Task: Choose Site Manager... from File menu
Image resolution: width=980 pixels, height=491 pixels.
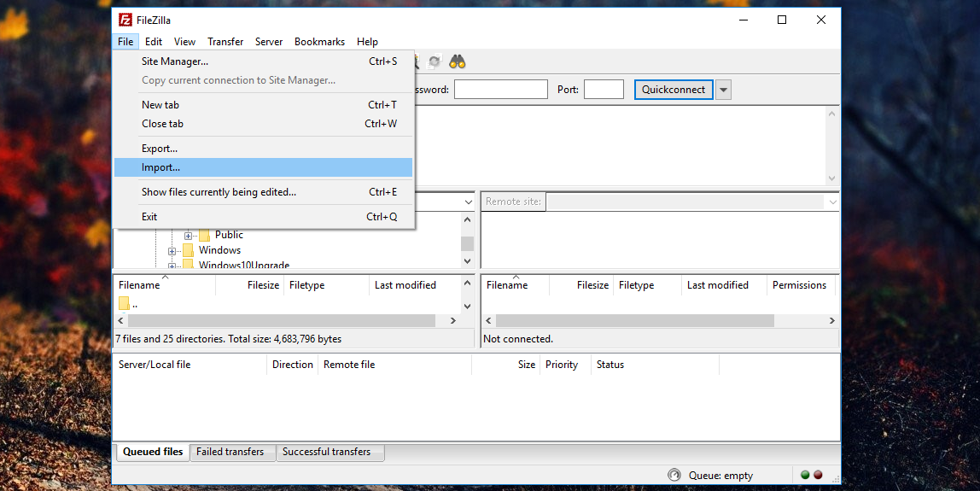Action: pos(263,61)
